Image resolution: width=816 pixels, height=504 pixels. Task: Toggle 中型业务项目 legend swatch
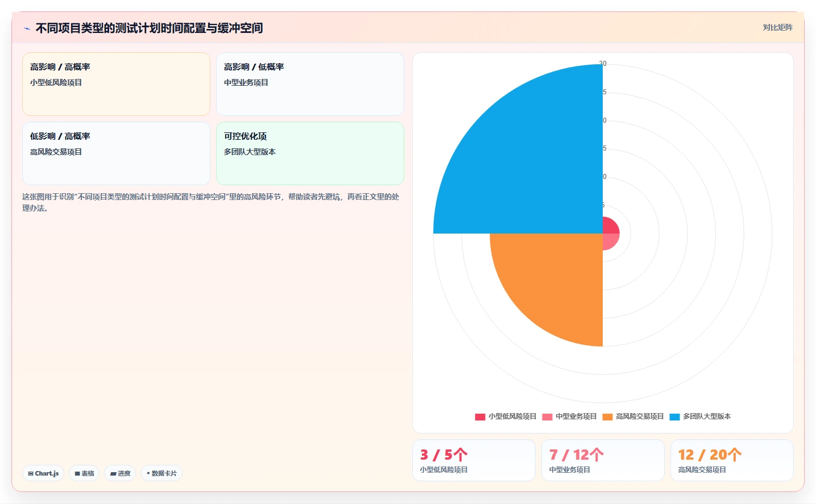click(x=547, y=416)
